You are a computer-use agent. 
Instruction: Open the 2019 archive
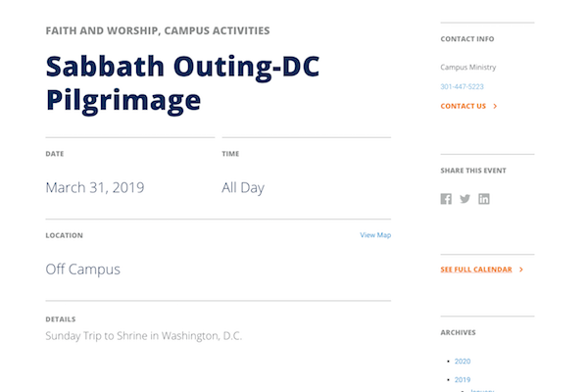tap(463, 379)
